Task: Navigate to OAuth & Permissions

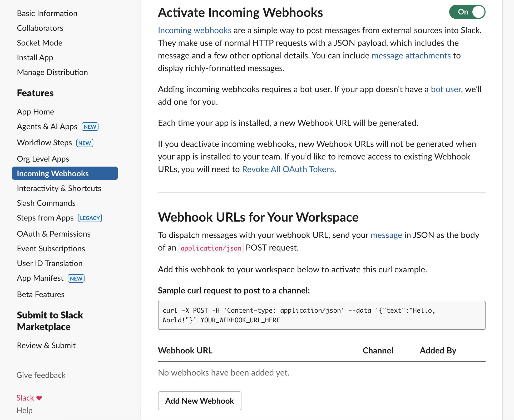Action: pyautogui.click(x=53, y=234)
